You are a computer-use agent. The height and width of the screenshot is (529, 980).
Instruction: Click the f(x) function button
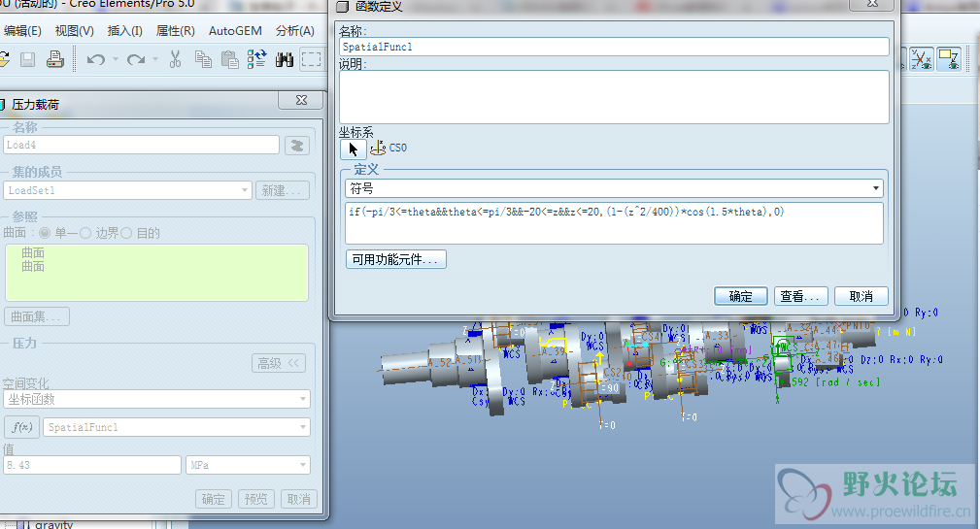22,427
